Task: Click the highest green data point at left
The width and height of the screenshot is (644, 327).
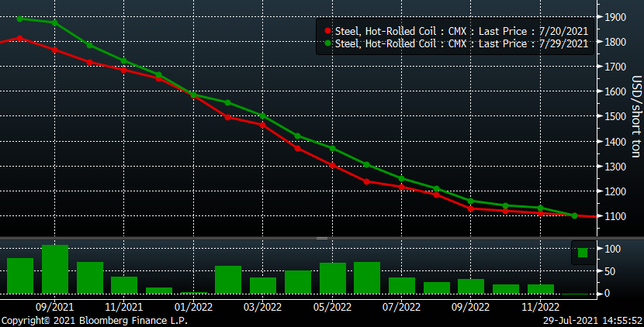Action: (21, 19)
